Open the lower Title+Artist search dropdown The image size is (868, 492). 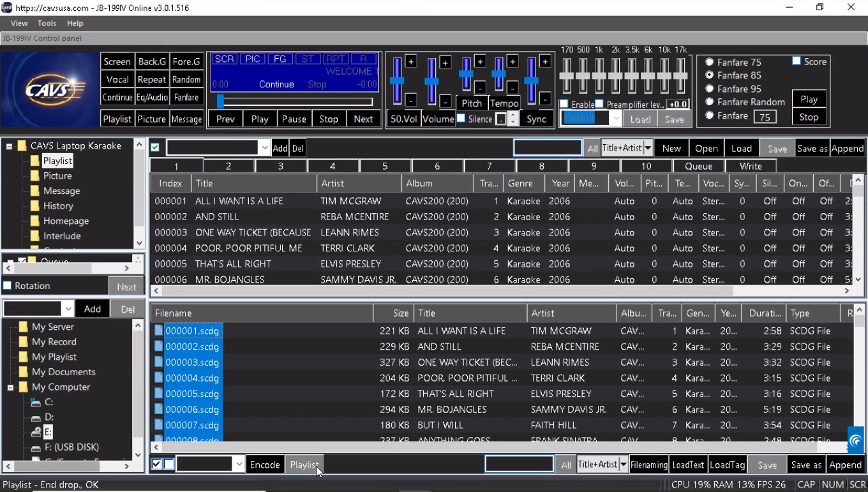point(623,465)
